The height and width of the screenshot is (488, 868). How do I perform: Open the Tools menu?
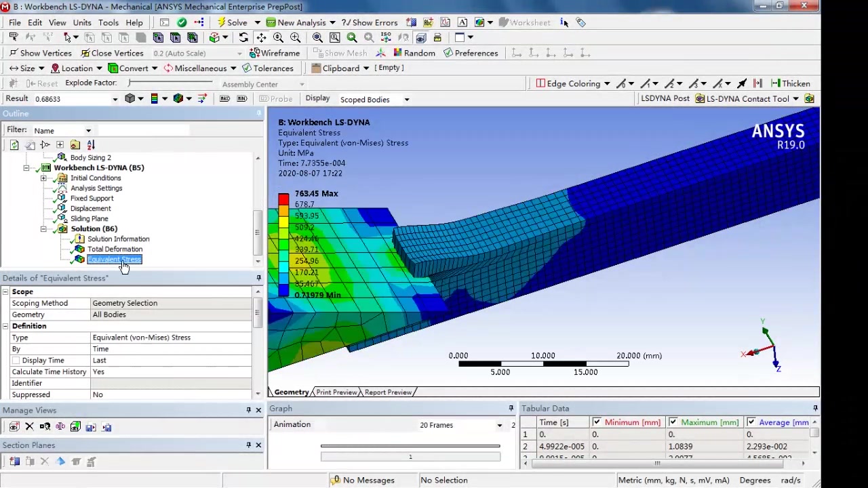(x=108, y=22)
